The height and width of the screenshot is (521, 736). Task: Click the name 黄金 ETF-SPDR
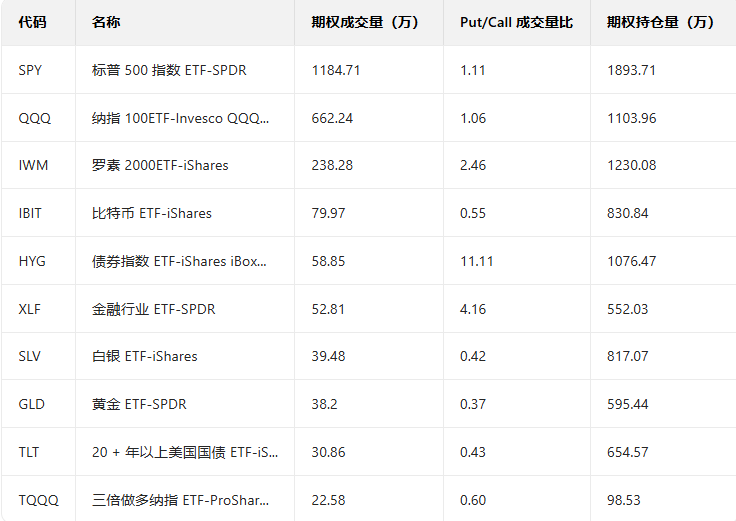(139, 405)
